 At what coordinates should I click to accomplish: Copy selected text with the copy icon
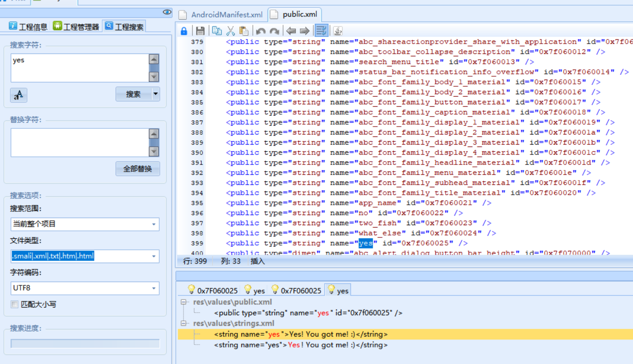pyautogui.click(x=216, y=30)
